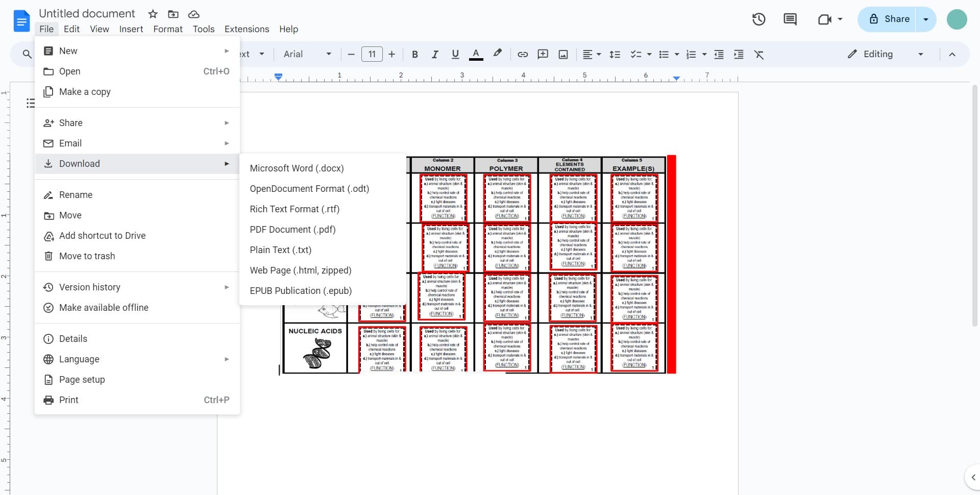Select PDF Document (.pdf) download option
This screenshot has height=495, width=980.
click(292, 230)
